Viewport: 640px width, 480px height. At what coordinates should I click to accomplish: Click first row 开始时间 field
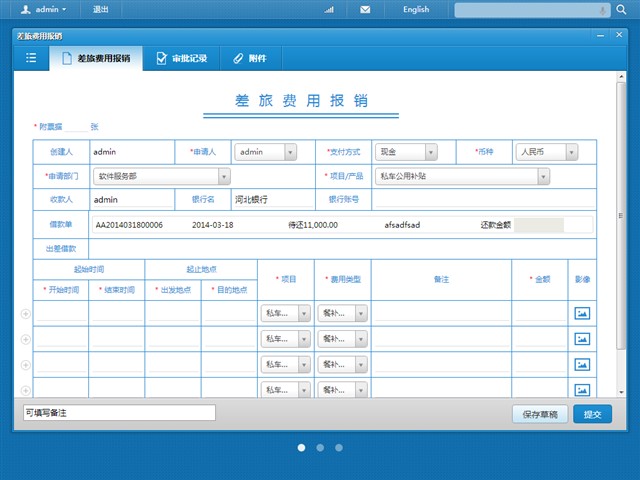coord(61,313)
